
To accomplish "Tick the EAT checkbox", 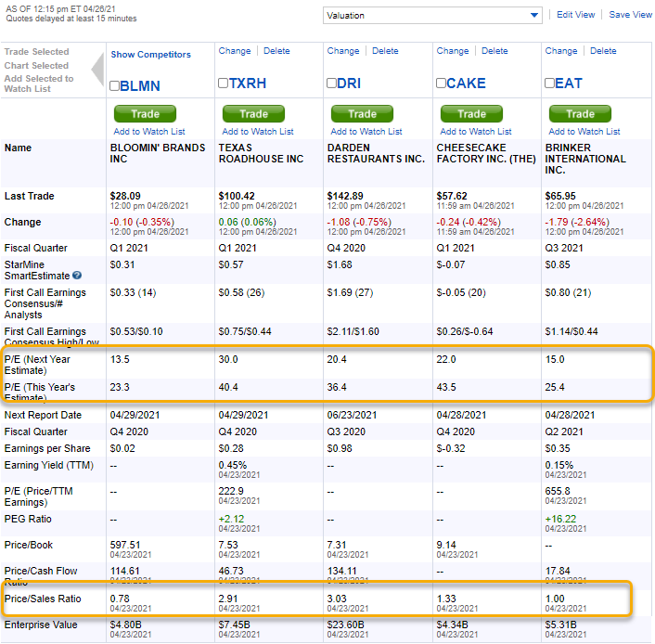I will [550, 84].
